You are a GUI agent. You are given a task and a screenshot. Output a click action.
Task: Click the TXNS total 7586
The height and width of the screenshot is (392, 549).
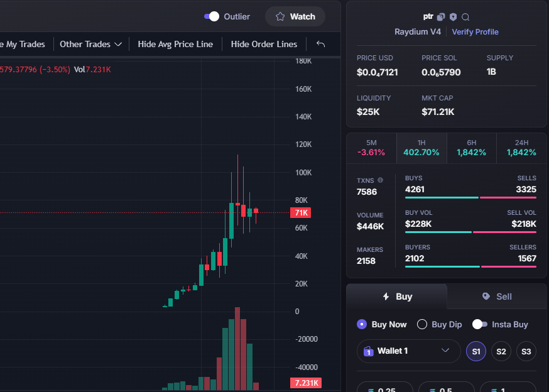pos(367,192)
